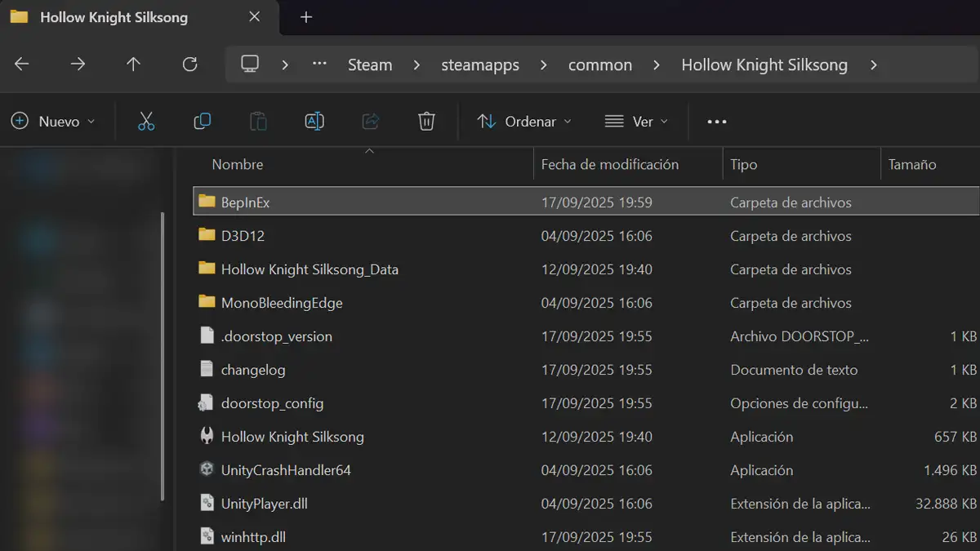Click the BepInEx folder name

pyautogui.click(x=245, y=202)
